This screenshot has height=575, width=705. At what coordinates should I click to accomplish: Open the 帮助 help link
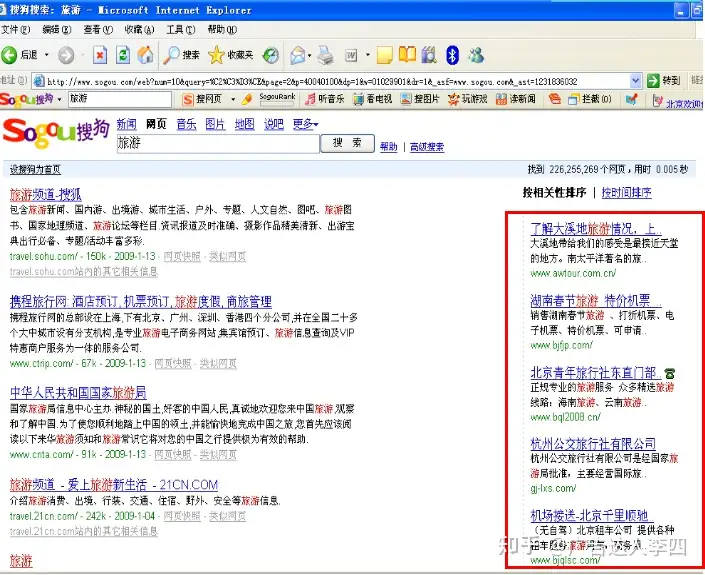pyautogui.click(x=388, y=147)
